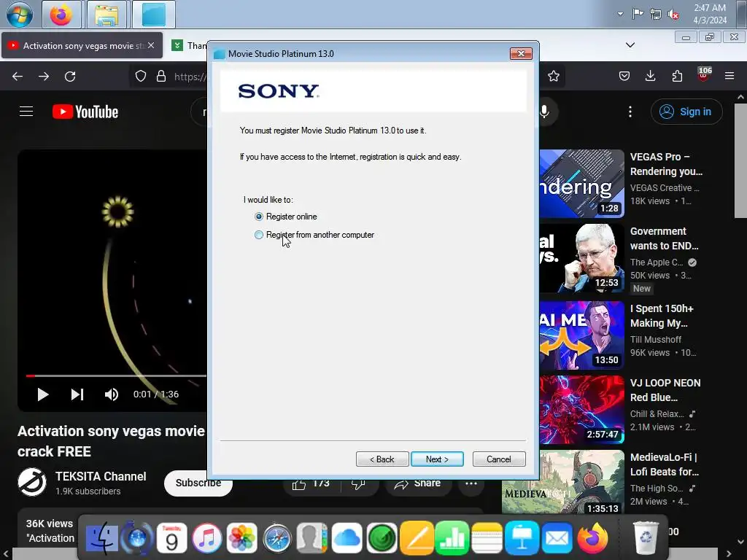Click YouTube voice search microphone
The image size is (747, 560).
coord(544,112)
